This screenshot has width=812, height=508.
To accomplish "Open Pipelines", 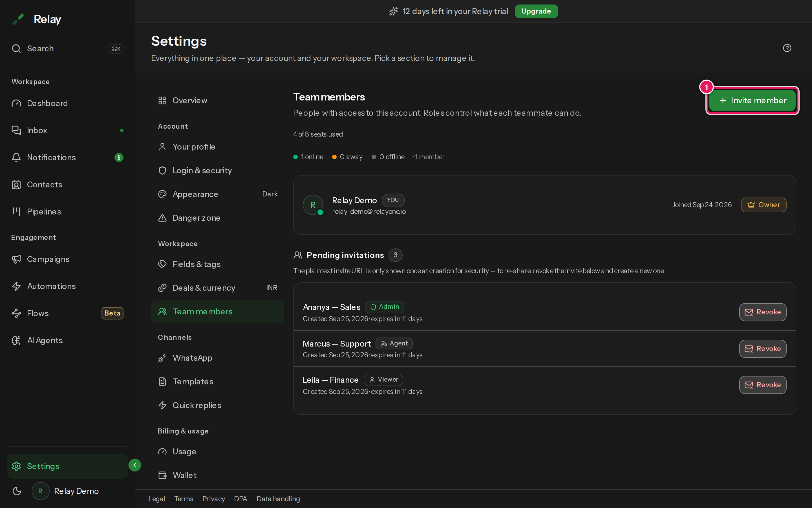I will pos(67,212).
